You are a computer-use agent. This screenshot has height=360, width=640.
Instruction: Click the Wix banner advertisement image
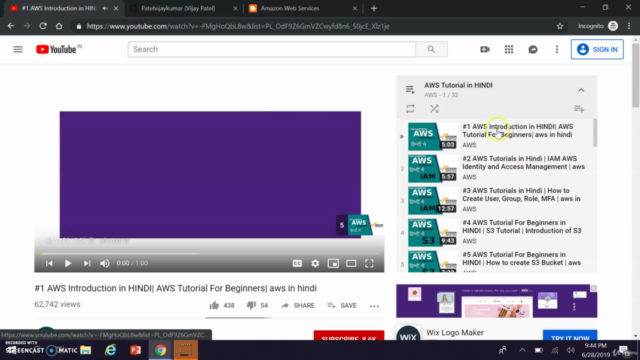tap(496, 301)
